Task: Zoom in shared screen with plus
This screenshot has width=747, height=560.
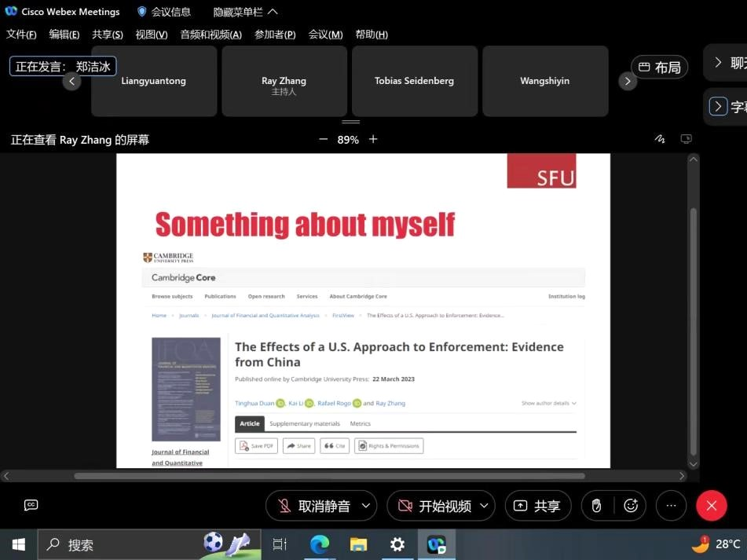Action: (373, 139)
